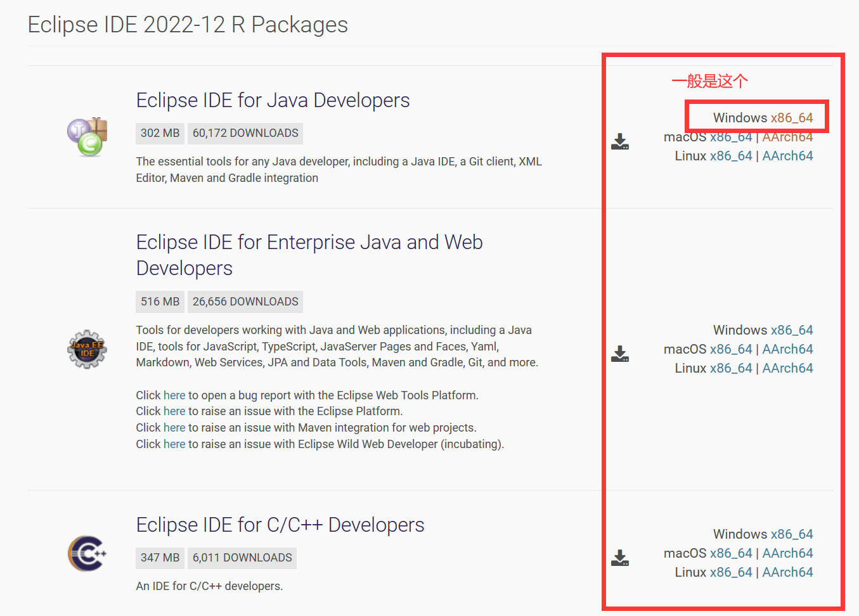Click the 60,172 DOWNLOADS badge

[245, 133]
